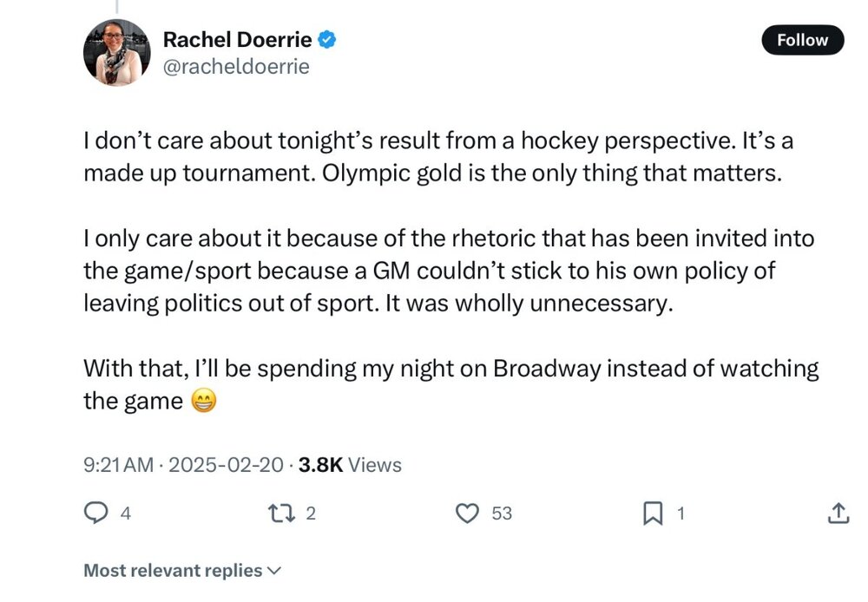Image resolution: width=868 pixels, height=602 pixels.
Task: Click the repost count of 2
Action: coord(311,514)
